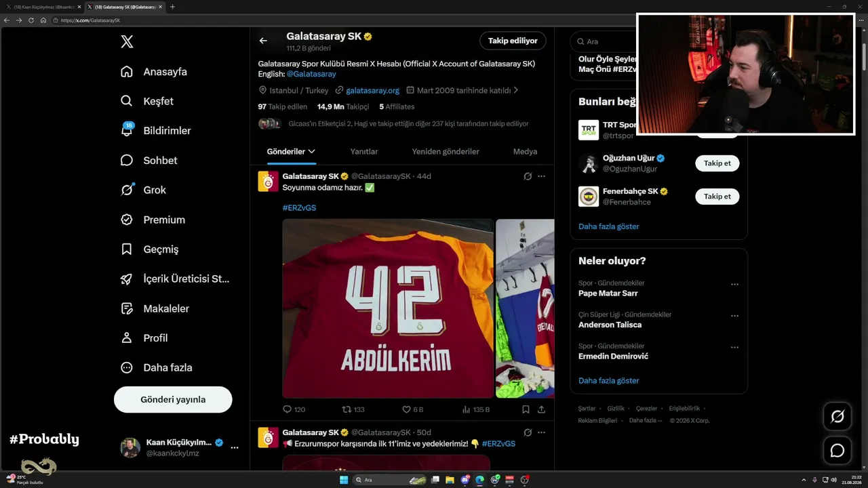Screen dimensions: 868x488
Task: Open more options for Pape Matar Sarr trend
Action: pyautogui.click(x=734, y=285)
